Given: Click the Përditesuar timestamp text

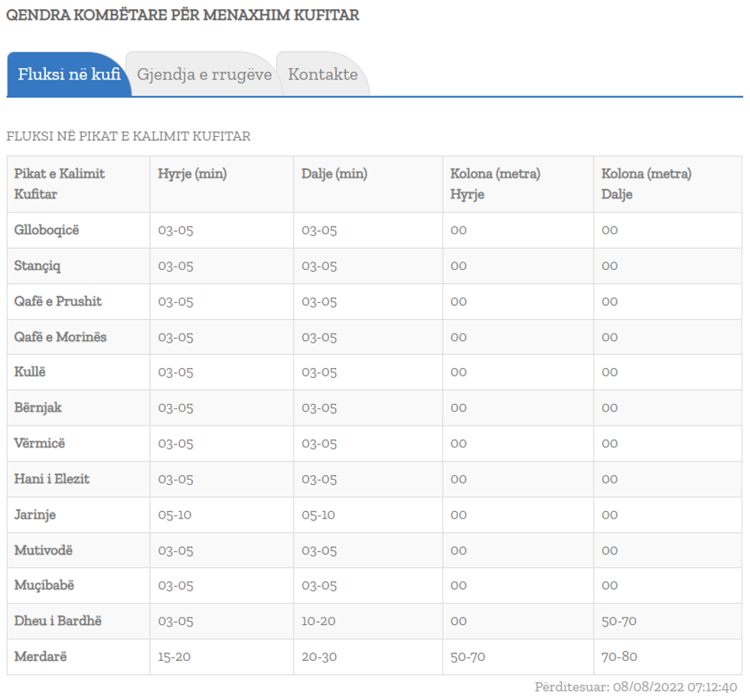Looking at the screenshot, I should pyautogui.click(x=635, y=687).
